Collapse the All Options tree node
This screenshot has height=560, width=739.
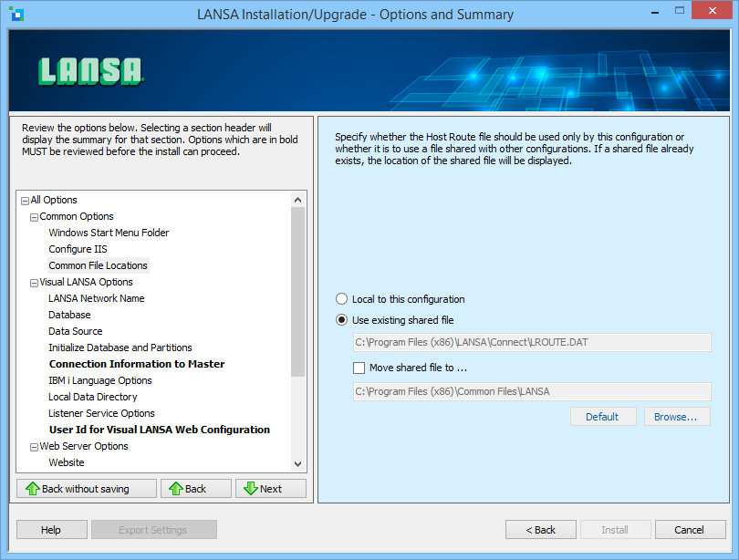[x=25, y=201]
